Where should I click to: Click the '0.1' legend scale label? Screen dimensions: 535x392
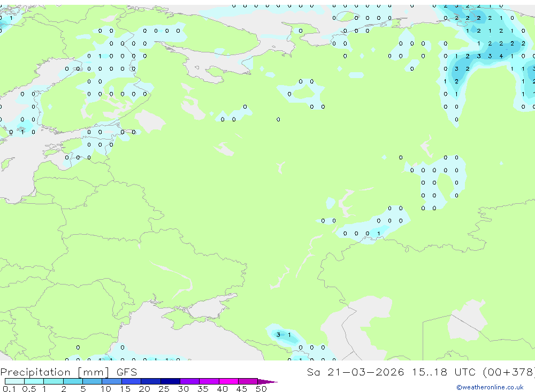point(9,389)
